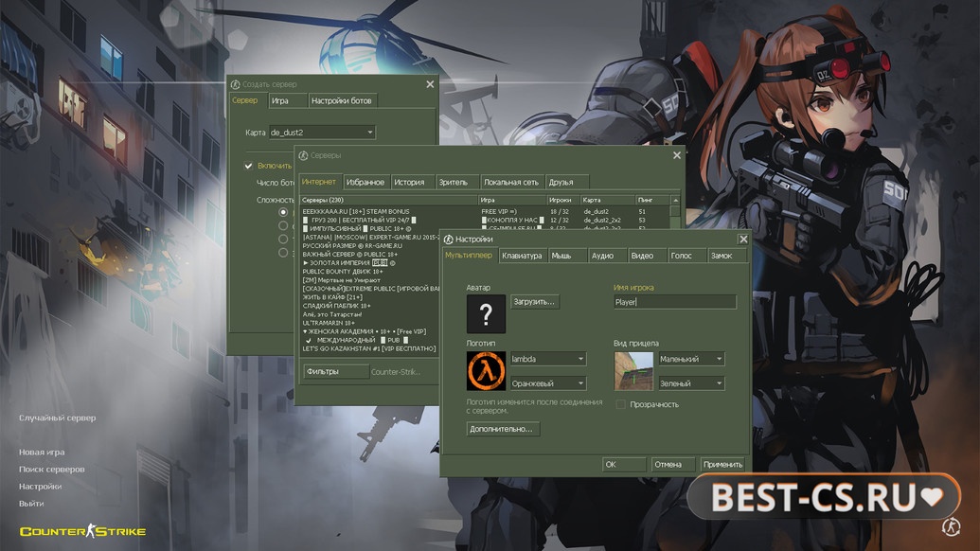Click the avatar question mark image
This screenshot has width=980, height=551.
tap(486, 314)
